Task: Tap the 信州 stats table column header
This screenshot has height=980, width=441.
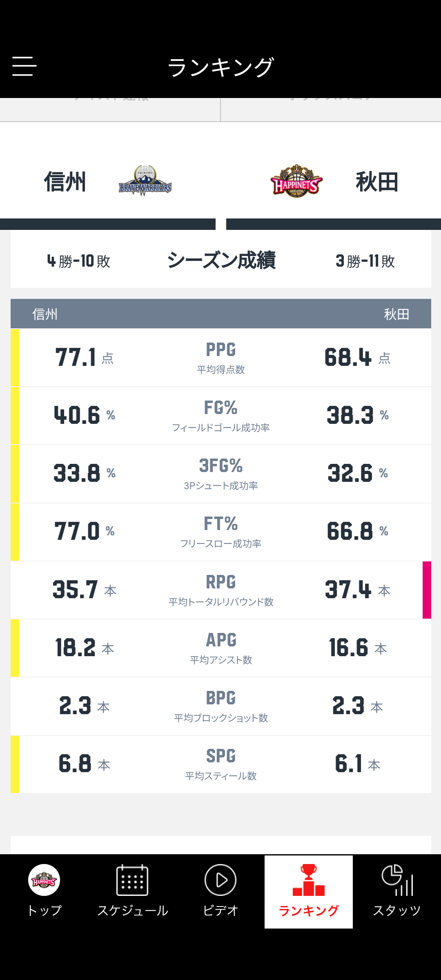Action: (45, 314)
